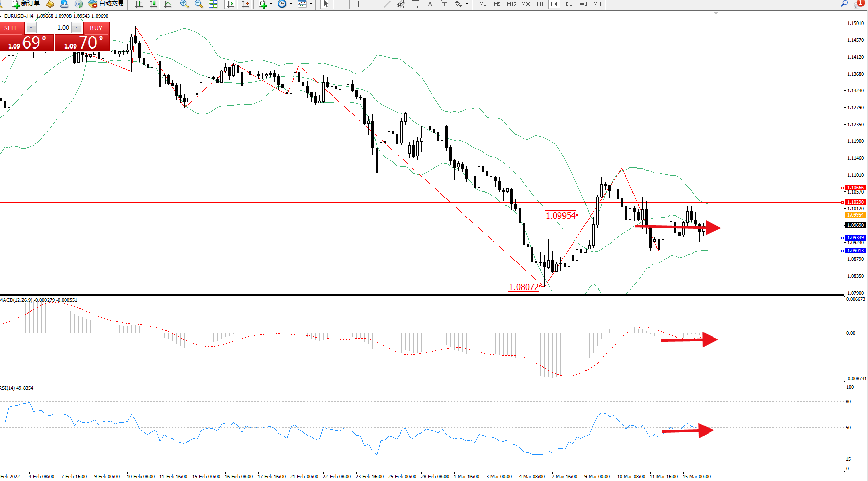Zoom out of the chart

[199, 4]
